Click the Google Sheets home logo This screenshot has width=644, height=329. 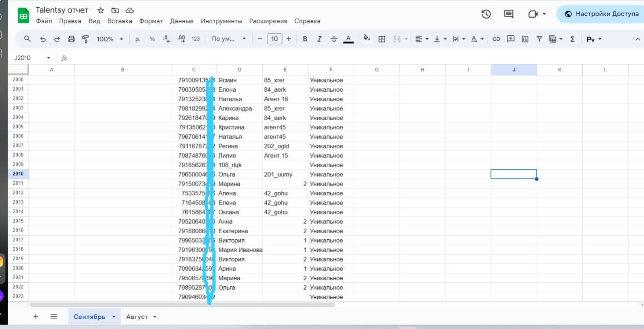(23, 16)
